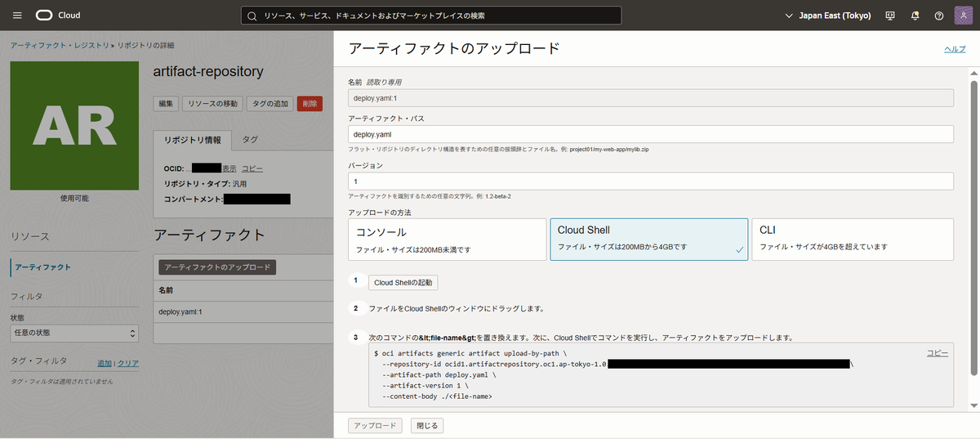This screenshot has width=980, height=439.
Task: Click the red 削除 button
Action: [x=310, y=104]
